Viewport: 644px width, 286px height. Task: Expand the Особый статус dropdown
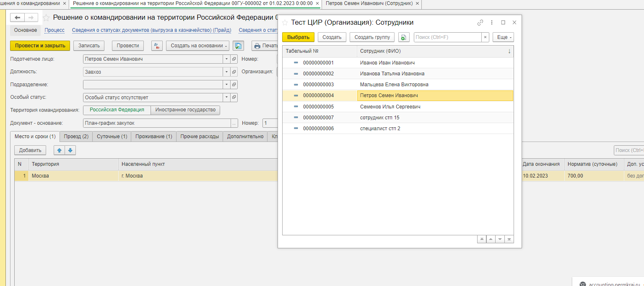pos(226,98)
